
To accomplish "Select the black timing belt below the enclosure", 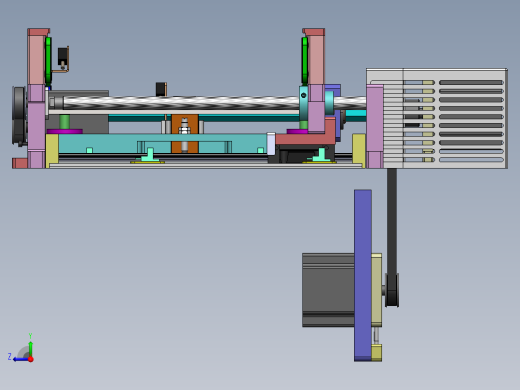I will 392,221.
